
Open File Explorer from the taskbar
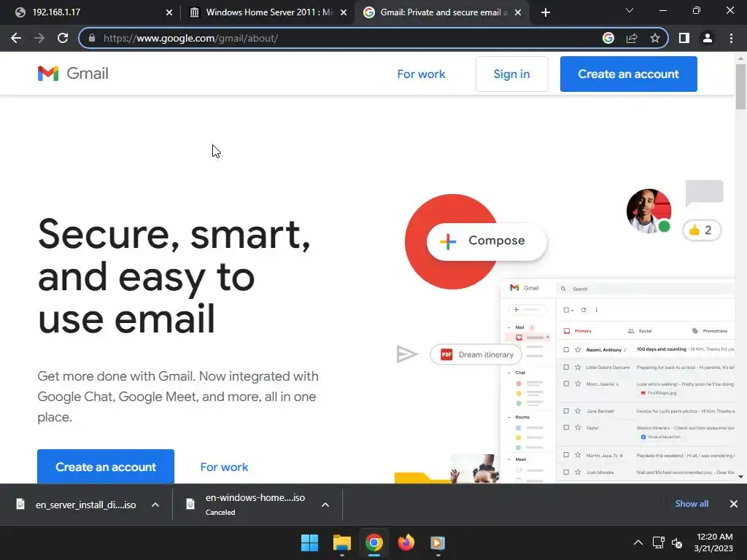point(341,542)
